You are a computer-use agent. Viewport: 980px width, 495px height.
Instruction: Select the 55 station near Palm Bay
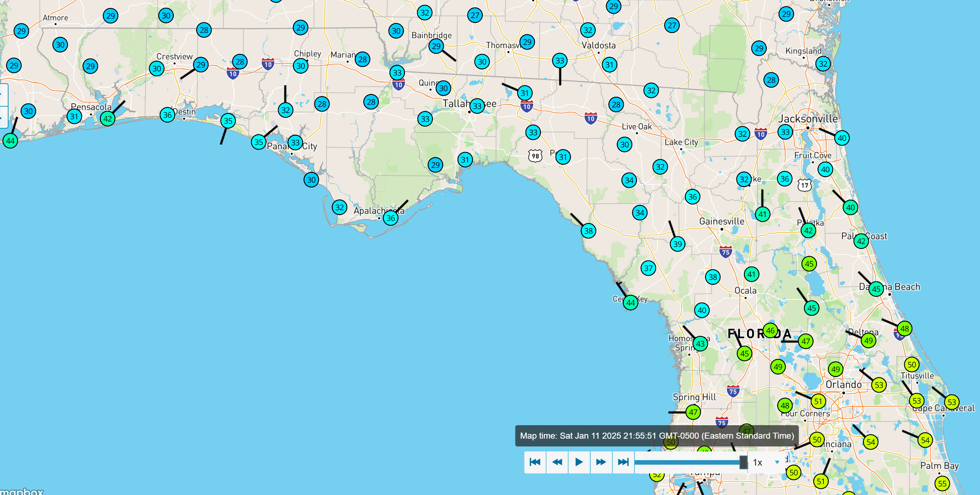coord(942,484)
